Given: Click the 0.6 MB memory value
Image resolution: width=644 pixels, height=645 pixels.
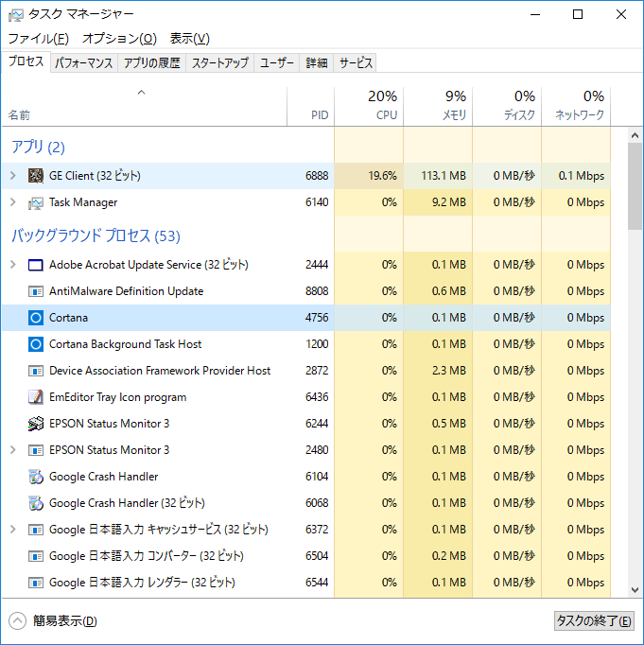Looking at the screenshot, I should pyautogui.click(x=448, y=291).
